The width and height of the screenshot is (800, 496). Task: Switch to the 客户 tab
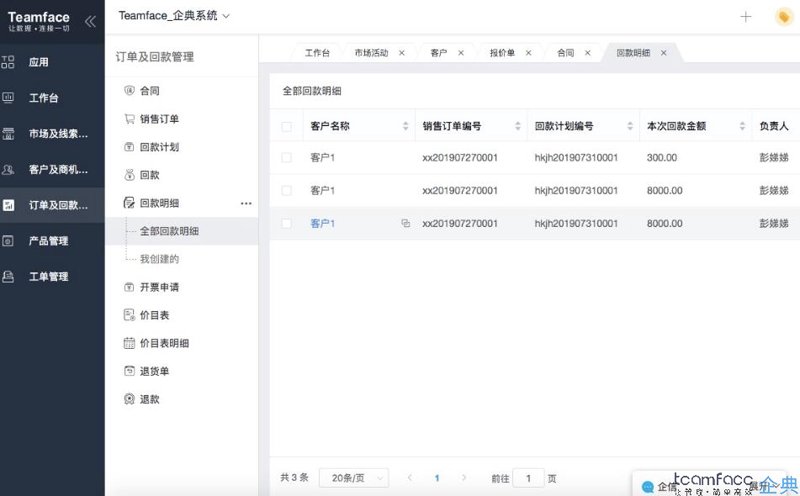coord(439,53)
